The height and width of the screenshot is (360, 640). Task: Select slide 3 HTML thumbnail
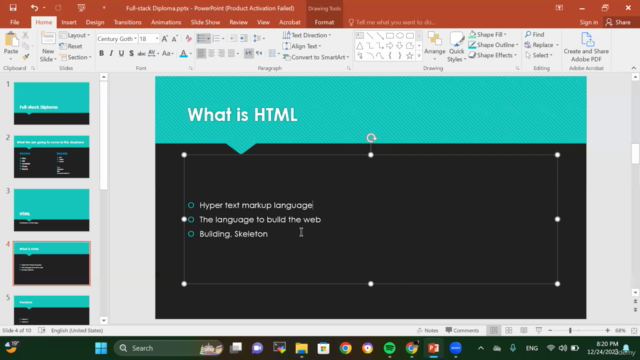point(51,210)
